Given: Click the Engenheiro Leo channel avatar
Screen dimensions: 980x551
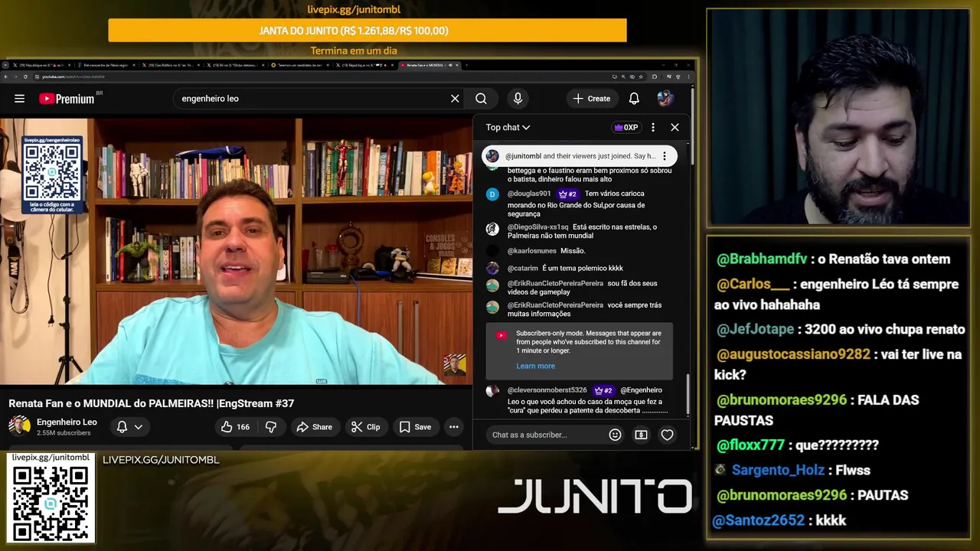Looking at the screenshot, I should [x=19, y=426].
